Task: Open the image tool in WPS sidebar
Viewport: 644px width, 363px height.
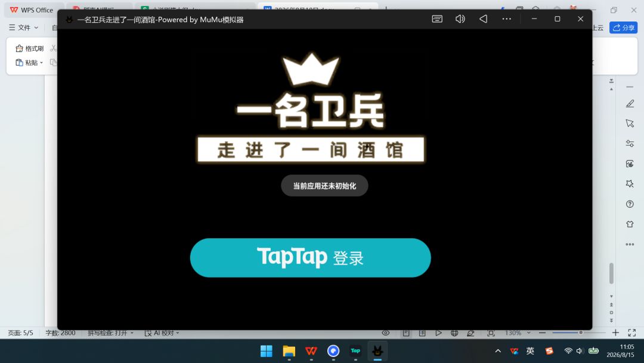Action: coord(630,164)
